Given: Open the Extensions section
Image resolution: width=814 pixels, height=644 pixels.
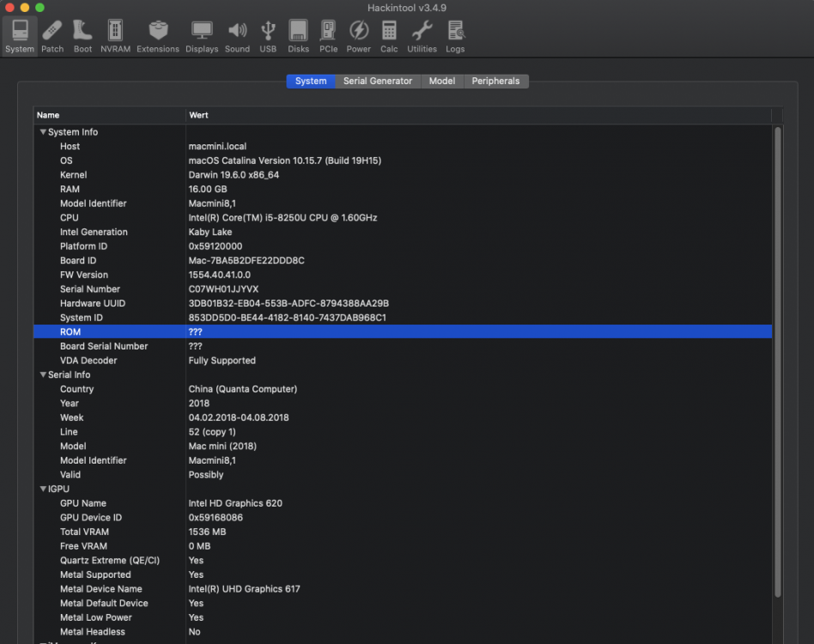Looking at the screenshot, I should click(158, 36).
